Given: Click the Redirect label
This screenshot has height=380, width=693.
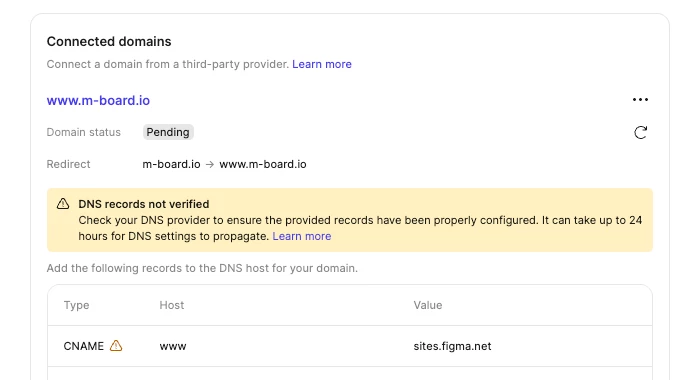Looking at the screenshot, I should (x=69, y=164).
